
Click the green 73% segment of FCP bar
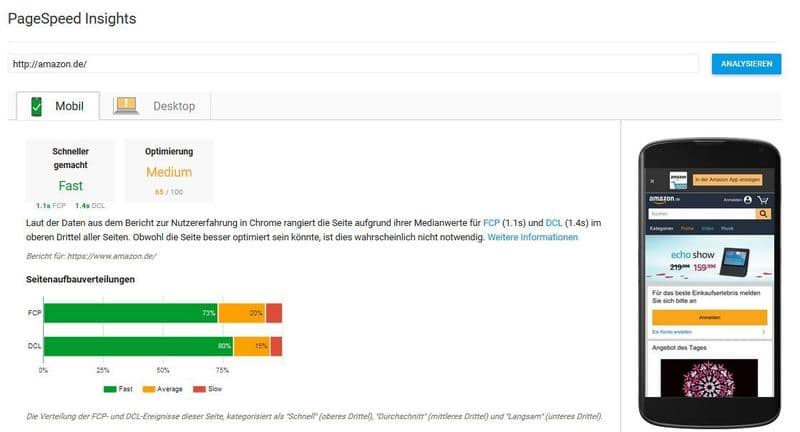[x=131, y=313]
